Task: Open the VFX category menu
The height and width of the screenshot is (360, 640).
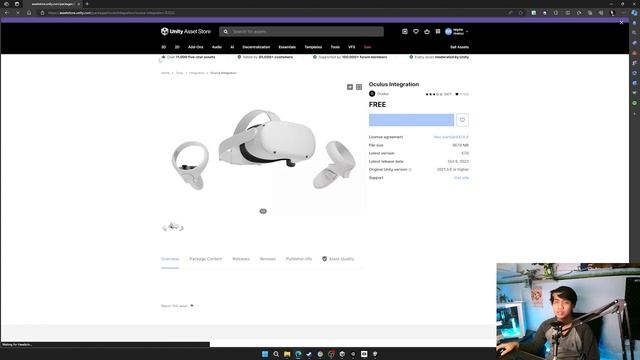Action: tap(351, 47)
